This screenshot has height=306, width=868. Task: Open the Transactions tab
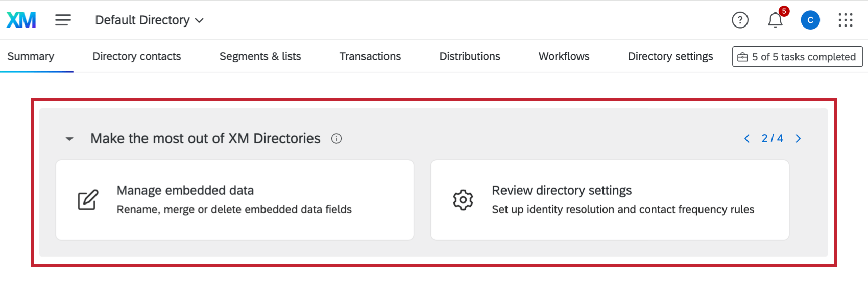pos(370,56)
